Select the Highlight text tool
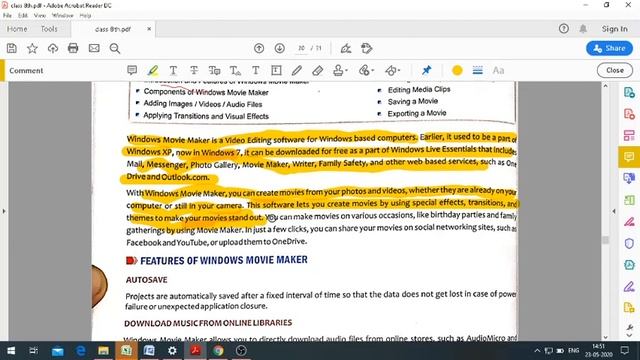640x360 pixels. 153,70
